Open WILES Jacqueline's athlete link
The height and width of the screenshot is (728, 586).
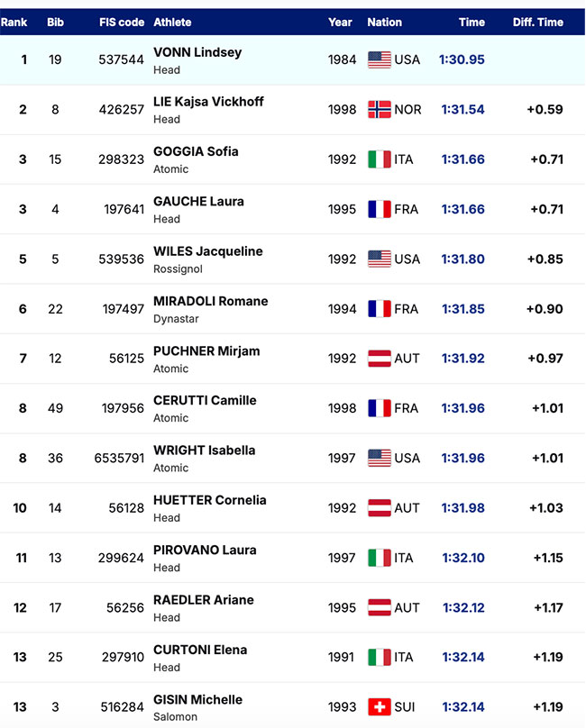(208, 251)
